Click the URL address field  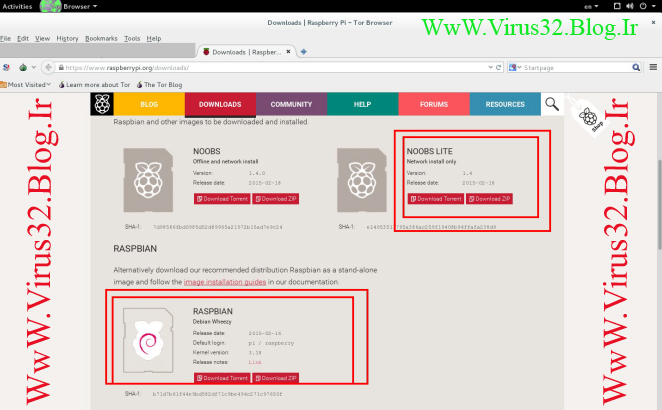tap(274, 68)
